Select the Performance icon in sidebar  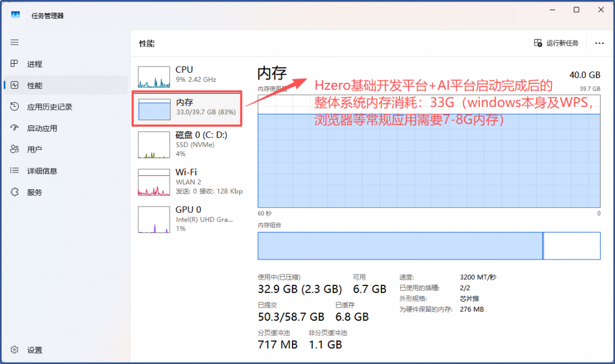tap(14, 86)
